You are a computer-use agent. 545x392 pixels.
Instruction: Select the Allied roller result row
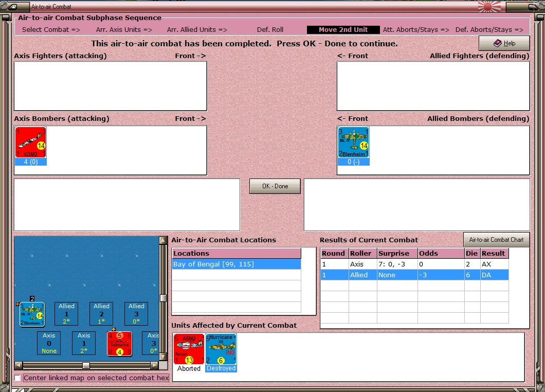pyautogui.click(x=414, y=275)
